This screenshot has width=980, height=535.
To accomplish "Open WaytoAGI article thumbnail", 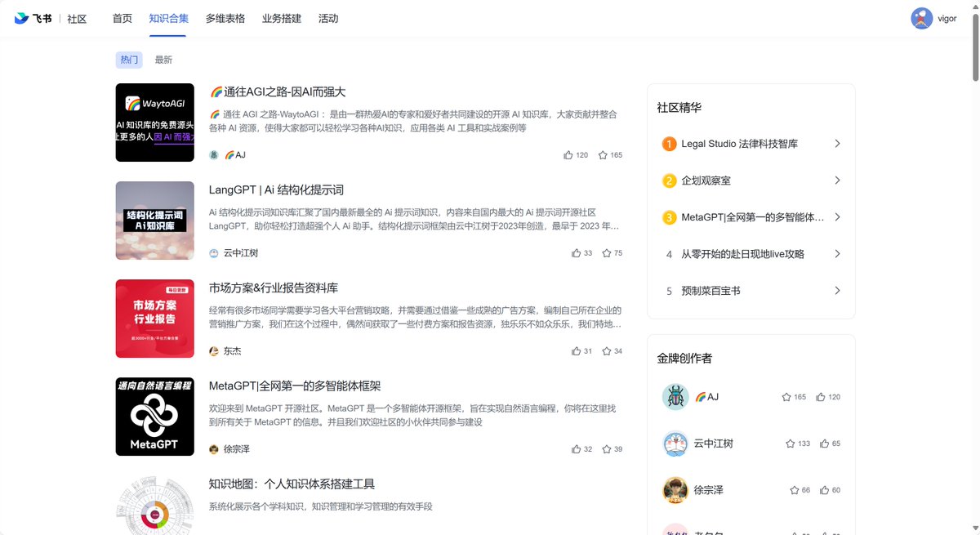I will pyautogui.click(x=155, y=123).
